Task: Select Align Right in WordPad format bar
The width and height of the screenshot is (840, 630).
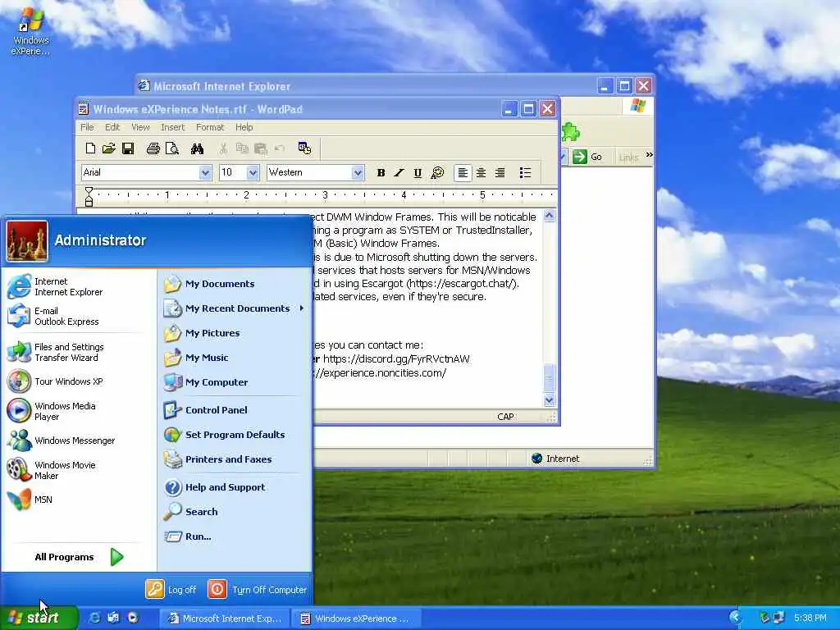Action: tap(500, 172)
